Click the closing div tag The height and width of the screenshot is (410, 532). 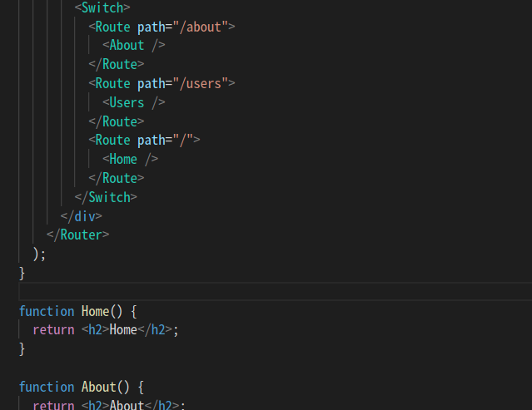coord(81,216)
